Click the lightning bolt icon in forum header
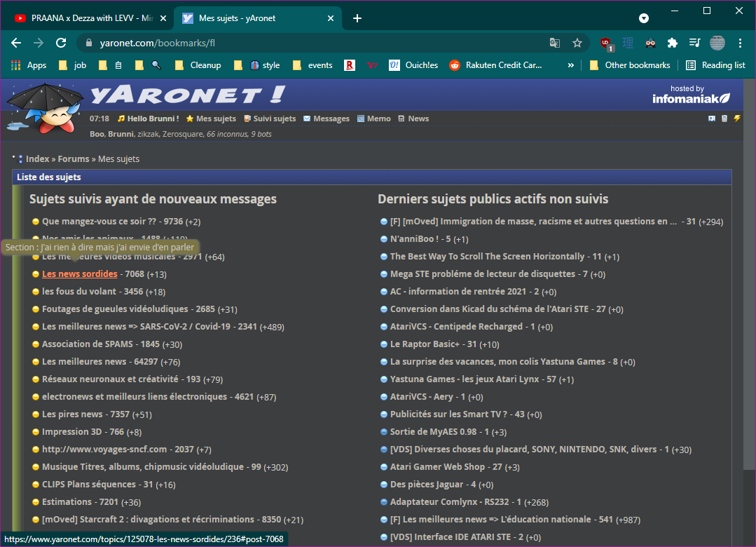Viewport: 756px width, 547px height. tap(736, 119)
